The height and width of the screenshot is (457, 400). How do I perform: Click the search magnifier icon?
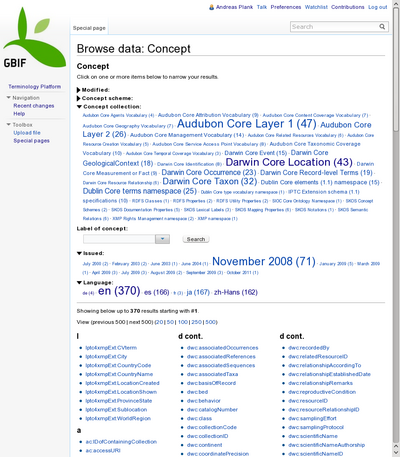[382, 27]
